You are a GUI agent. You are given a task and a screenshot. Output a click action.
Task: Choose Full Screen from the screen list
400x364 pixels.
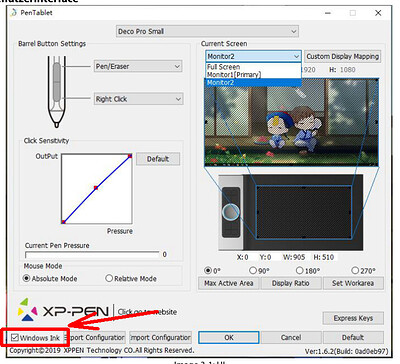click(253, 67)
